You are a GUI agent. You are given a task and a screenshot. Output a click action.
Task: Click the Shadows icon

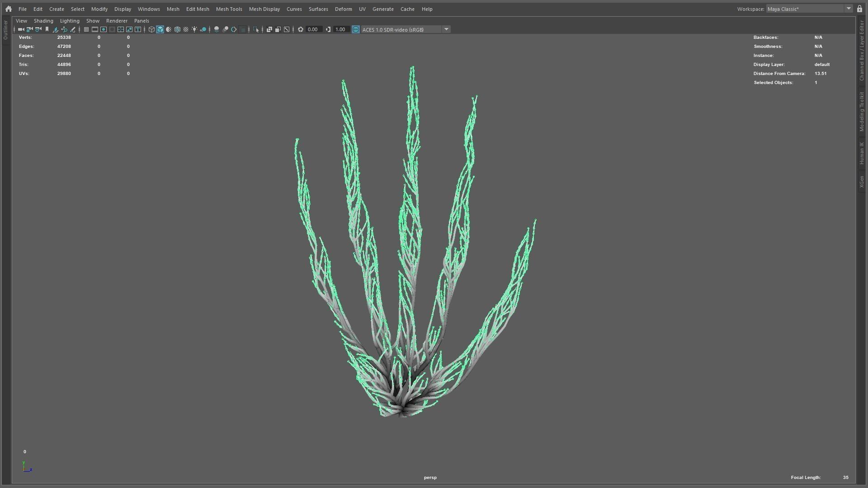pyautogui.click(x=203, y=29)
